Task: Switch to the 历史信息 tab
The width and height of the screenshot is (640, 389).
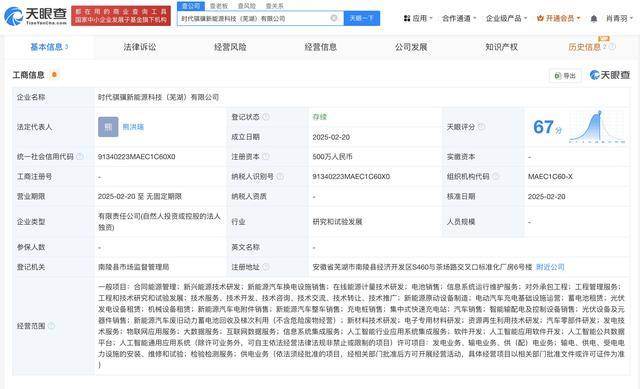Action: [x=584, y=47]
